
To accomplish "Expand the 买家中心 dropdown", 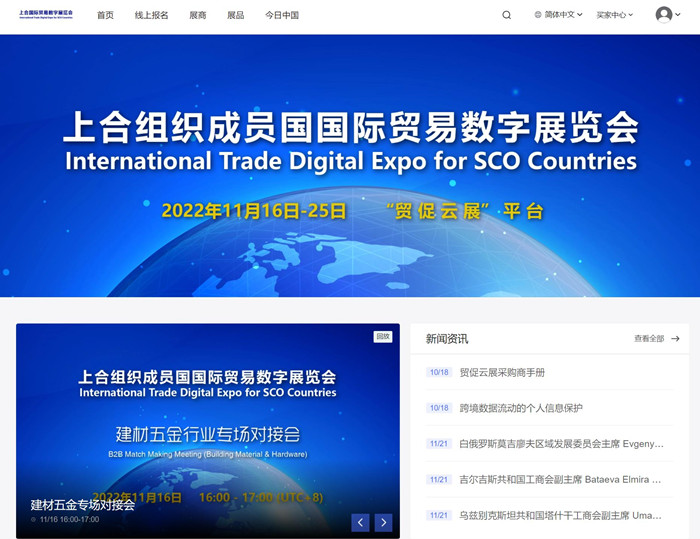I will [x=615, y=15].
